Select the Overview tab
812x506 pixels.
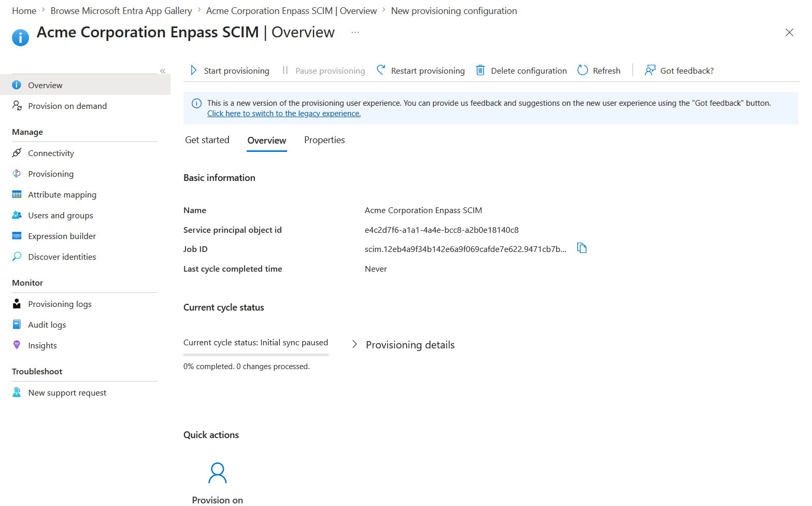pyautogui.click(x=267, y=140)
